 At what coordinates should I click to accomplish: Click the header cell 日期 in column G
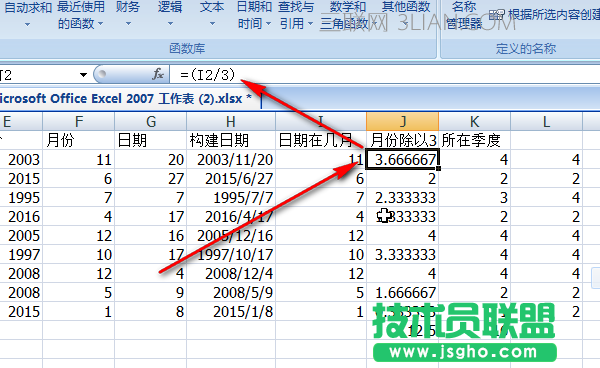150,140
